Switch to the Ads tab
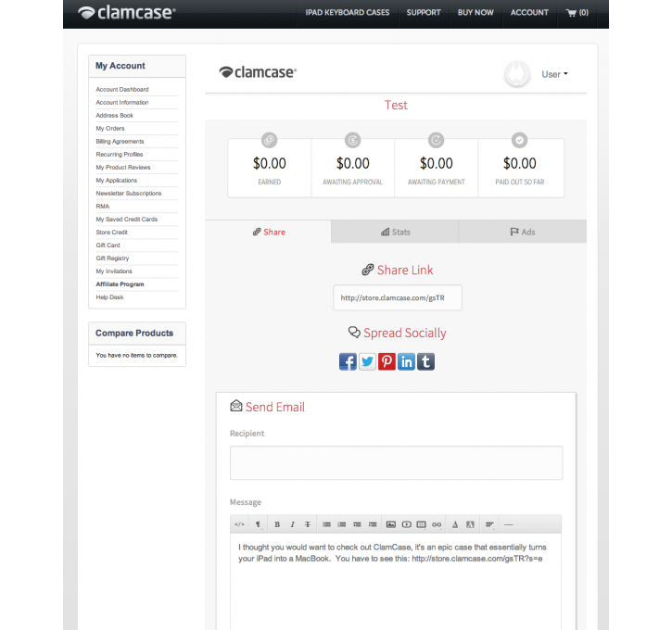Image resolution: width=672 pixels, height=630 pixels. pos(523,232)
